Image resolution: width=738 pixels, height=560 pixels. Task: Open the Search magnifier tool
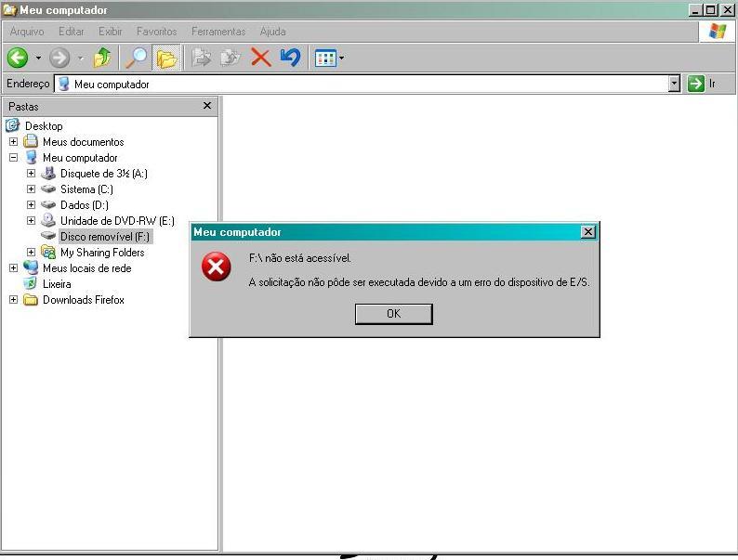point(137,58)
